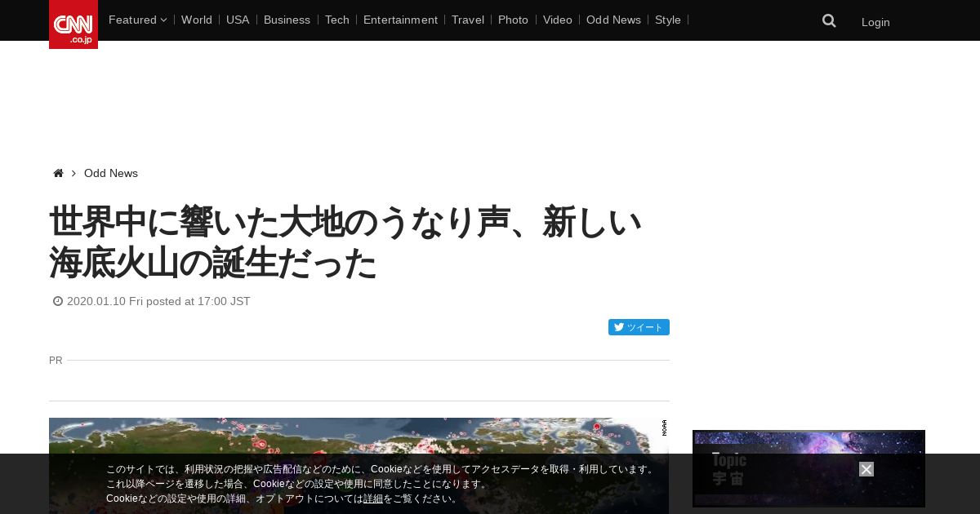Open the Photo section
Viewport: 980px width, 514px height.
513,20
